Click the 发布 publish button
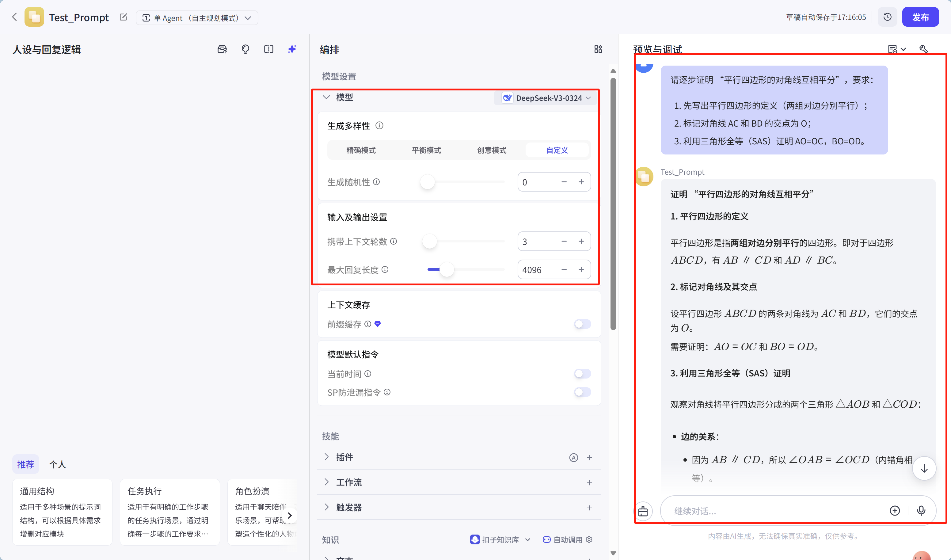This screenshot has width=951, height=560. (920, 17)
